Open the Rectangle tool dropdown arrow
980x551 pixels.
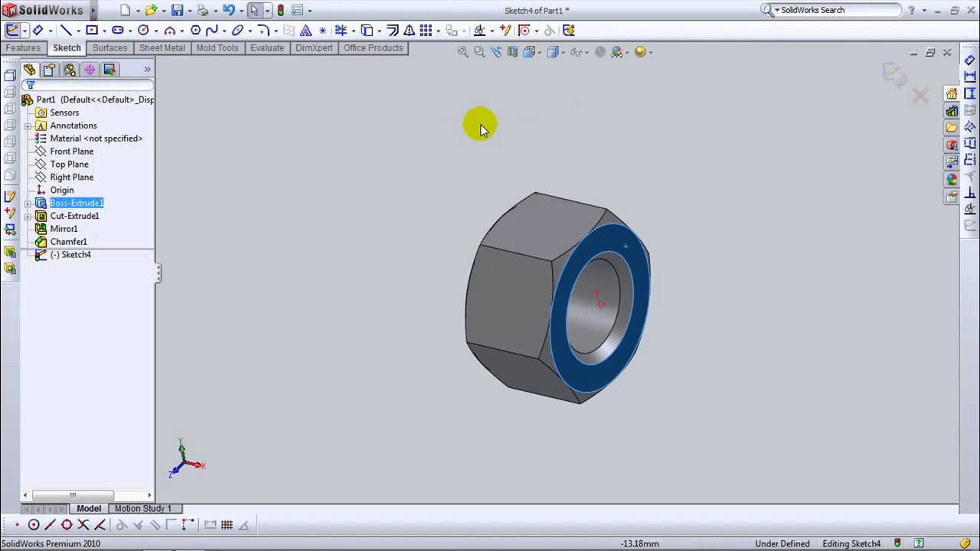tap(104, 31)
